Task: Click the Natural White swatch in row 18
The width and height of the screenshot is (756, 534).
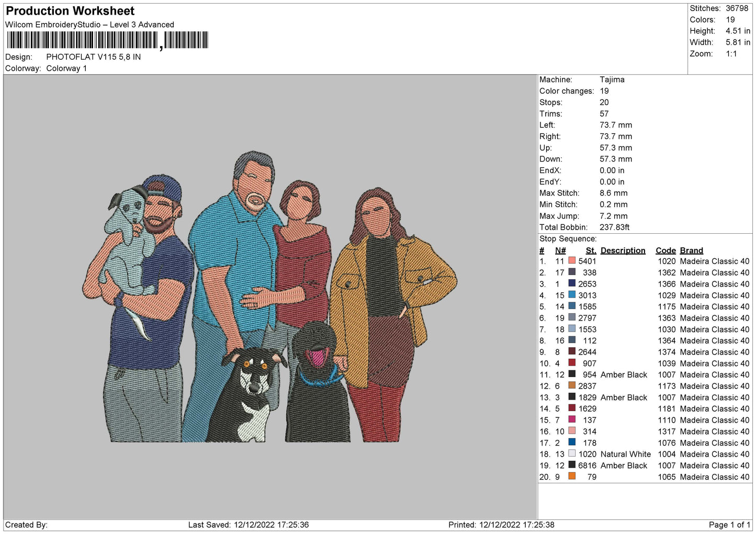Action: coord(572,454)
